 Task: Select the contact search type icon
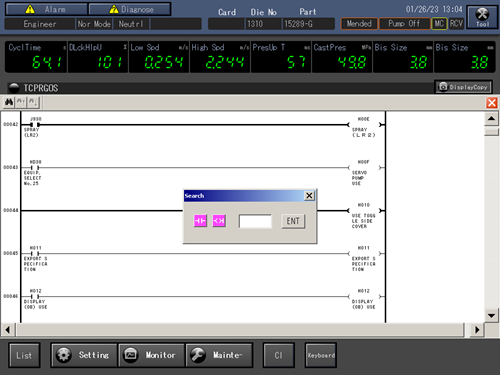point(200,221)
